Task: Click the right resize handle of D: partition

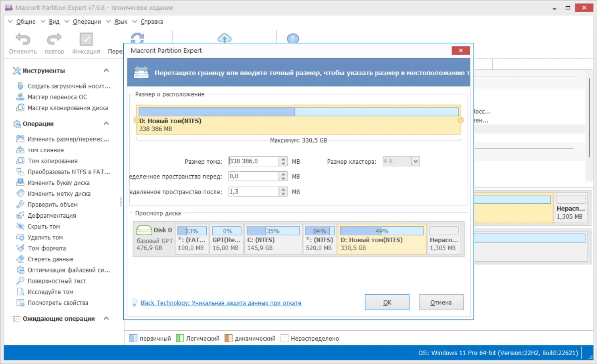Action: tap(461, 120)
